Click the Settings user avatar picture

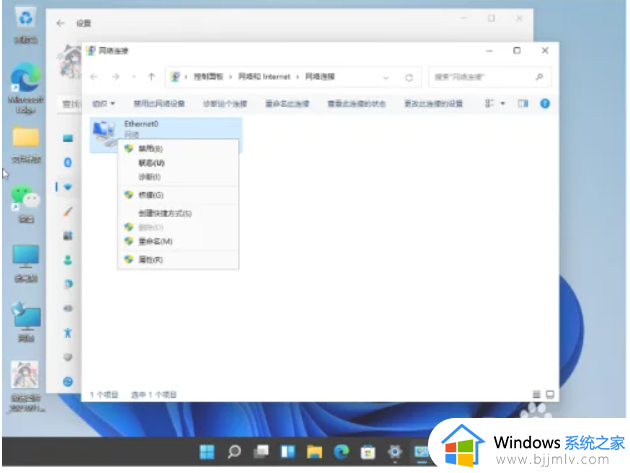70,61
